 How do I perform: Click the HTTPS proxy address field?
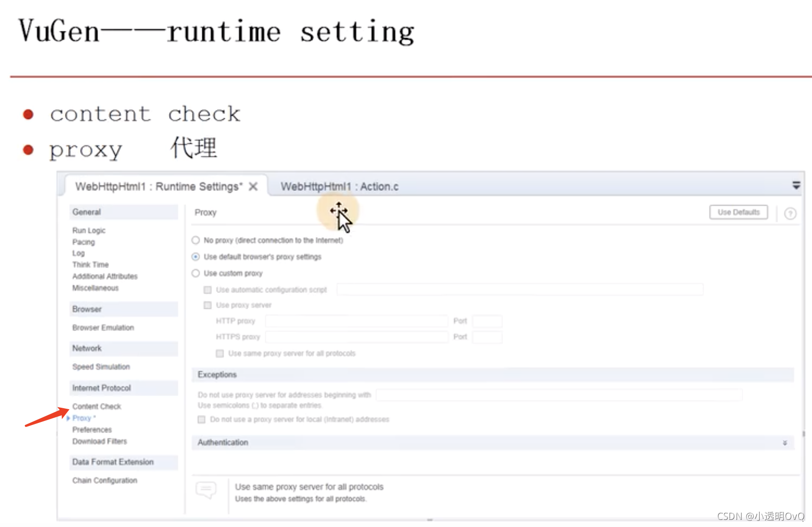click(x=356, y=337)
